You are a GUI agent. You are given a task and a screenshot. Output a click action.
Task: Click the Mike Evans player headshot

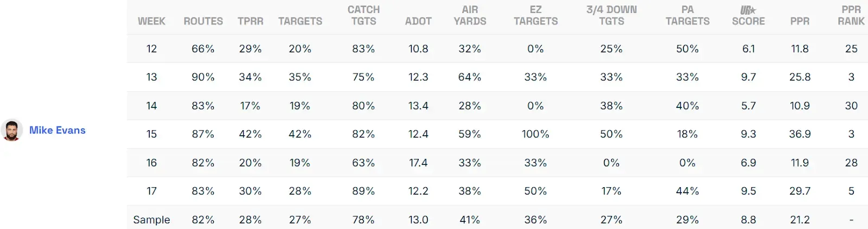pos(11,130)
